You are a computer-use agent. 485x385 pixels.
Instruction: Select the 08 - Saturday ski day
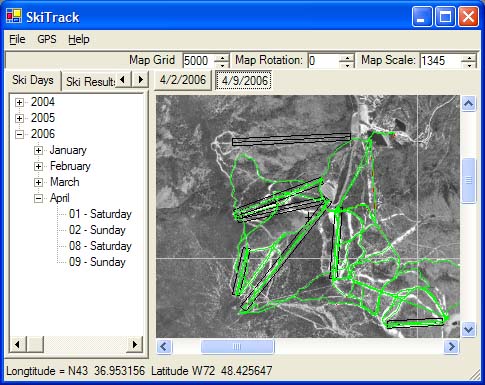100,246
